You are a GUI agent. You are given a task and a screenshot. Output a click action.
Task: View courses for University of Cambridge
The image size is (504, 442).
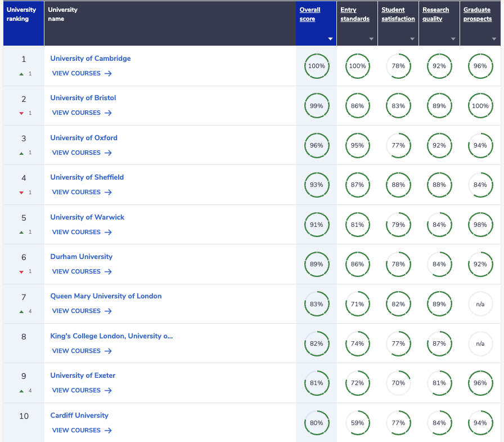coord(82,73)
